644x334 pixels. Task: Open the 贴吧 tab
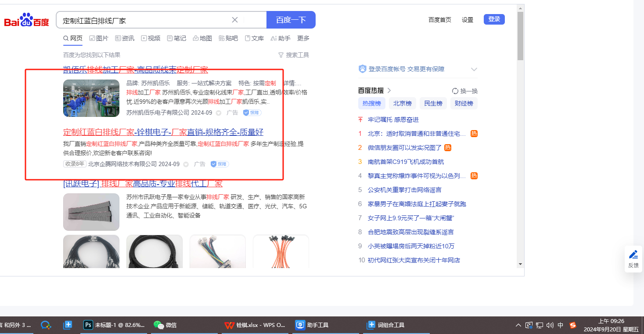coord(228,38)
